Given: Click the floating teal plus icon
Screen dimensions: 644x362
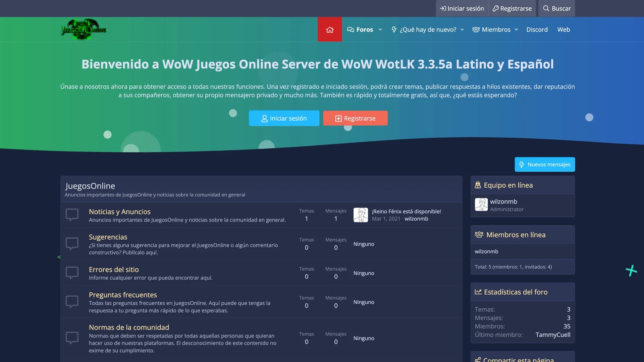Looking at the screenshot, I should pyautogui.click(x=631, y=270).
